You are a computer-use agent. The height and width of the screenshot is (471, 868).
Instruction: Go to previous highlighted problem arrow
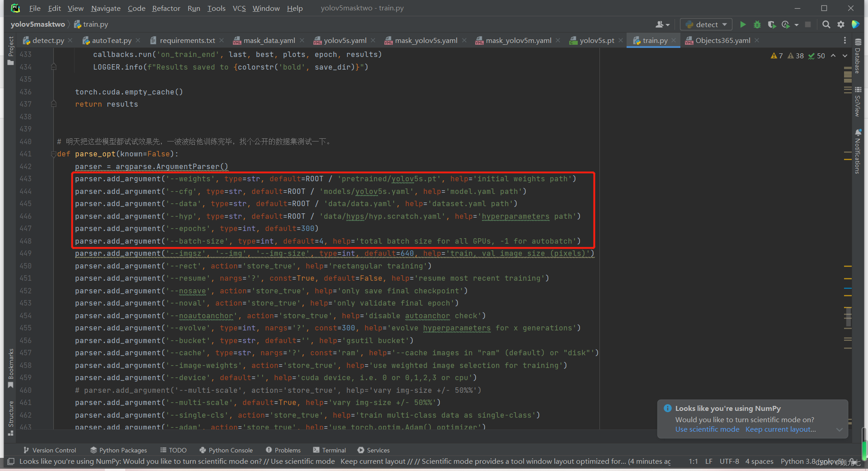[x=833, y=56]
